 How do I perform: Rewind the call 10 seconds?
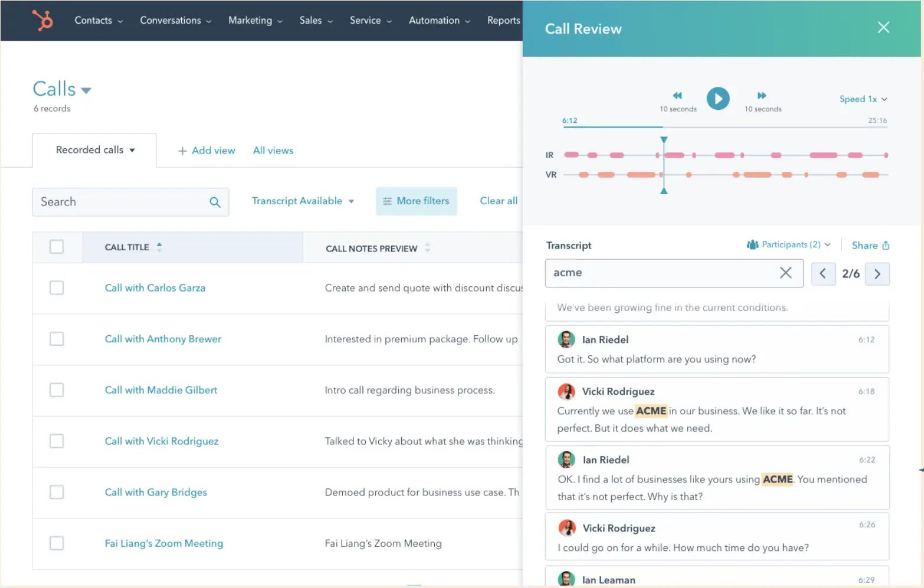click(x=677, y=96)
